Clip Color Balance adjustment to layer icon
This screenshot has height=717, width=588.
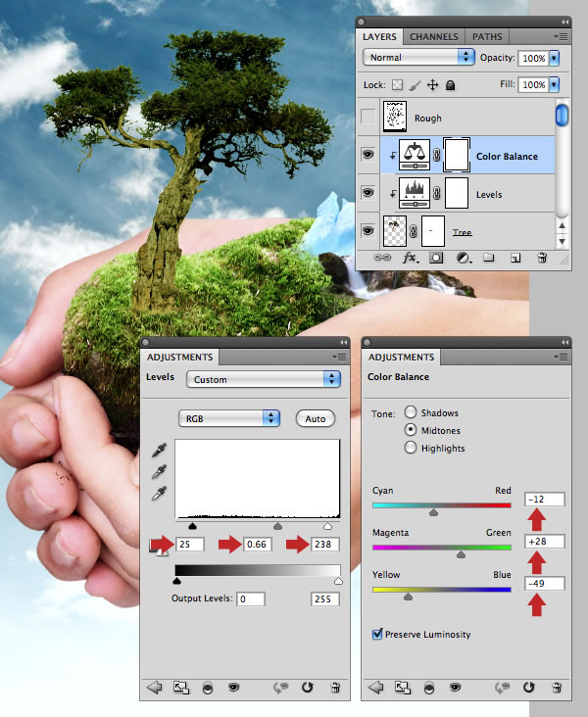[x=429, y=688]
